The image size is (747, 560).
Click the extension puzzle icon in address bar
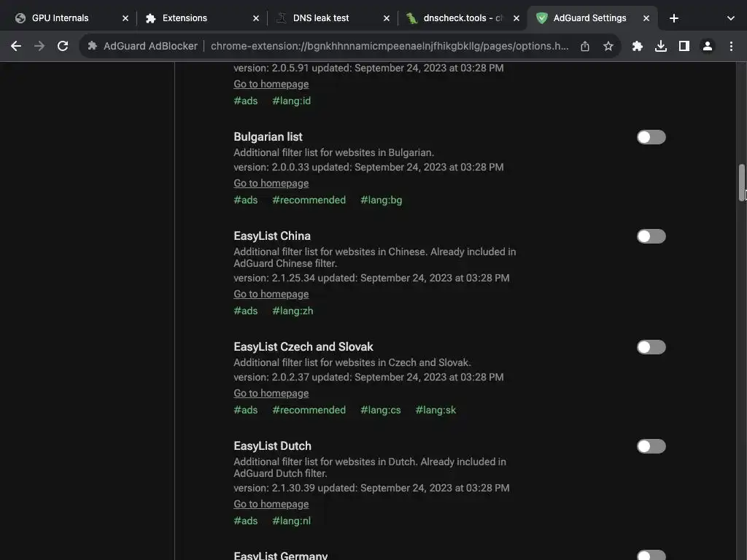click(92, 46)
